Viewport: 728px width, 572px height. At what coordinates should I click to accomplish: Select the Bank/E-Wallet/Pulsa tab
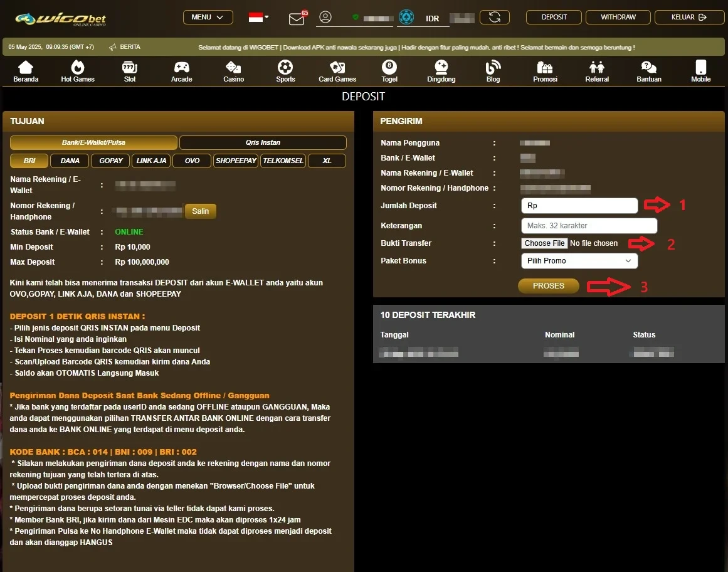click(93, 142)
